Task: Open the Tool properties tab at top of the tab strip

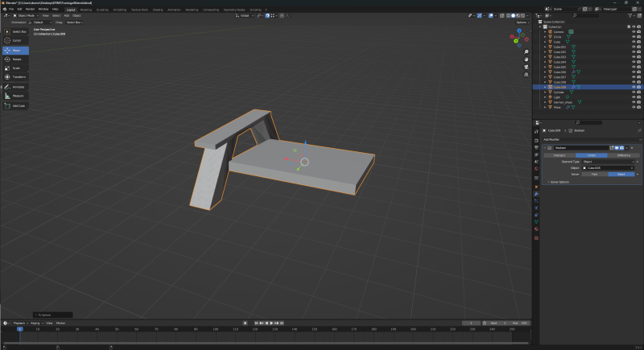Action: (x=536, y=132)
